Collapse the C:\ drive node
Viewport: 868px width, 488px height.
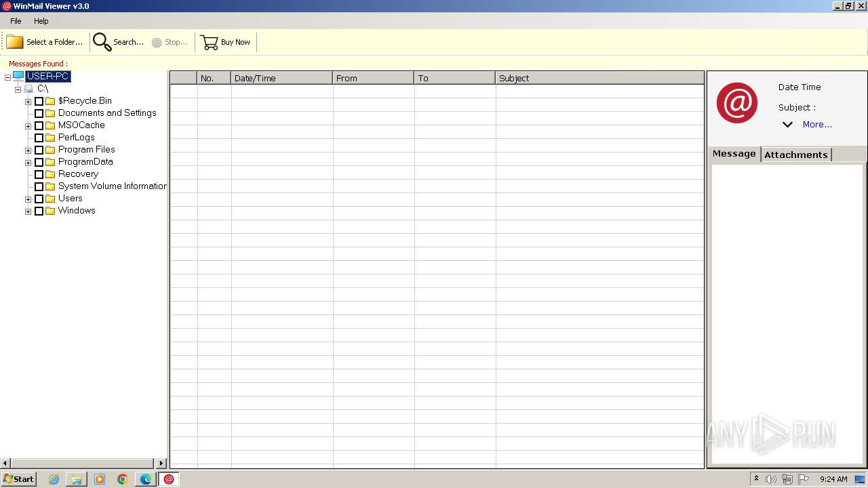18,89
